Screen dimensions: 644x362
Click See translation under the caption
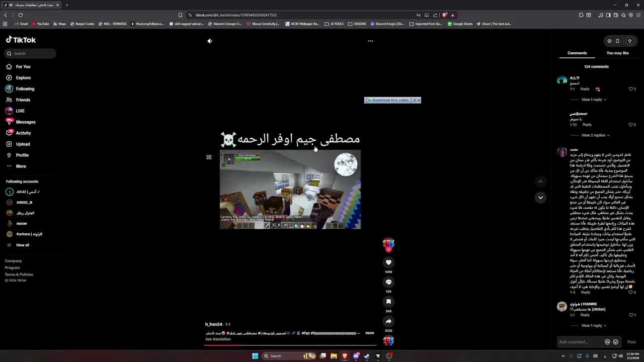pos(218,339)
